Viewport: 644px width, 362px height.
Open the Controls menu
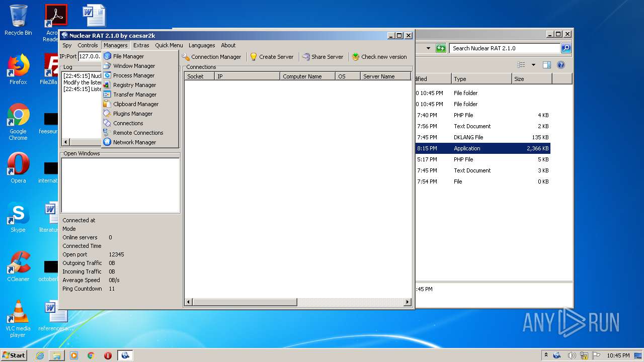[88, 45]
